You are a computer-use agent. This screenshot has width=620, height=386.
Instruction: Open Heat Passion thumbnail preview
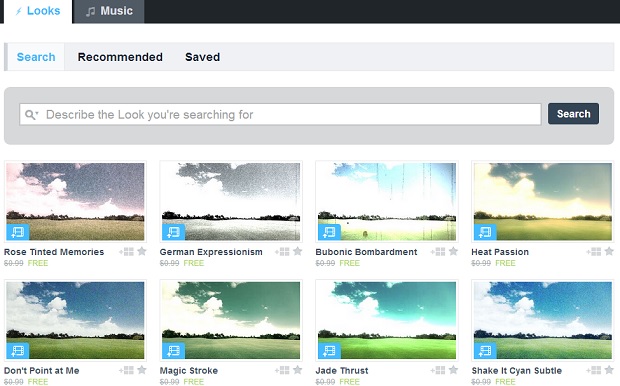coord(542,202)
